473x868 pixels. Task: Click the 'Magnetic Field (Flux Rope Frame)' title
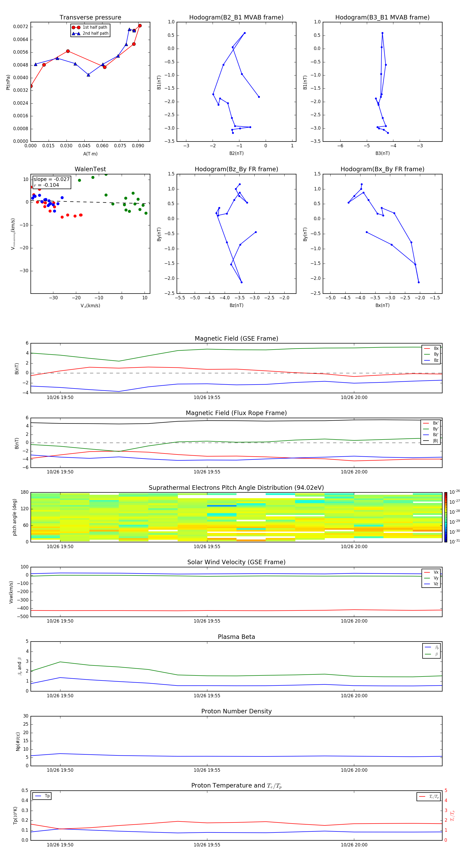click(236, 413)
